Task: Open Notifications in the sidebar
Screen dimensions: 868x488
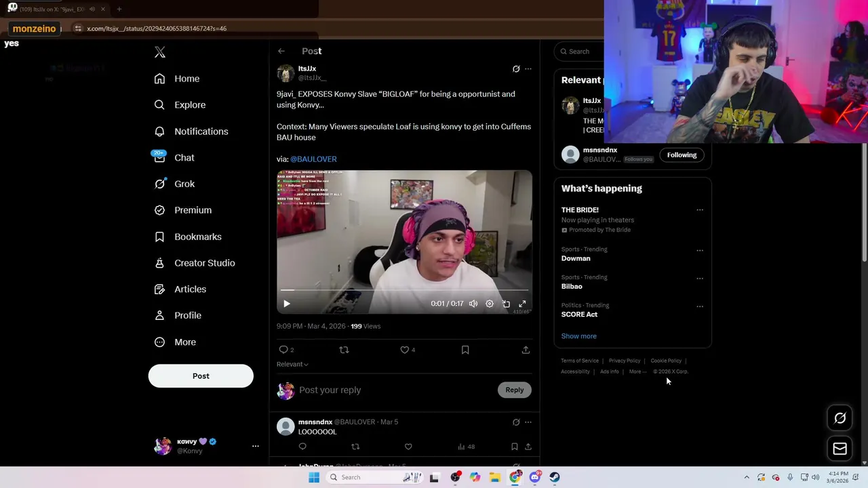Action: 191,131
